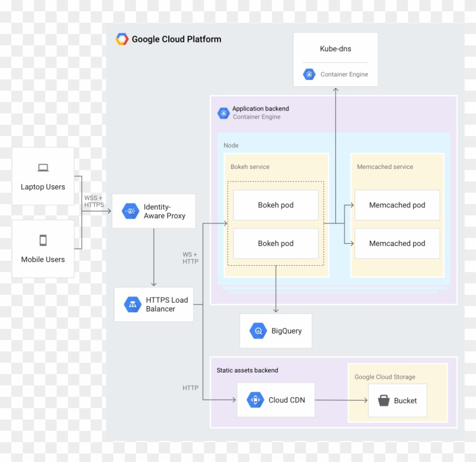Click the Bucket text label
Image resolution: width=476 pixels, height=462 pixels.
click(x=405, y=401)
